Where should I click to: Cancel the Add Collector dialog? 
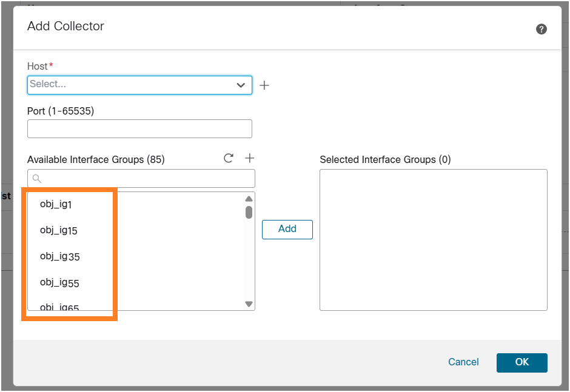tap(463, 362)
